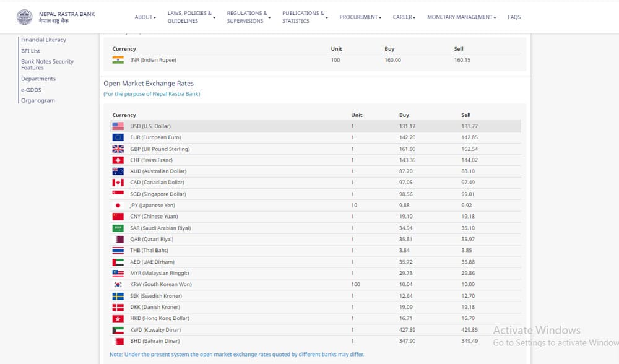This screenshot has height=364, width=619.
Task: Click the JPY unit value 10
Action: click(x=354, y=206)
